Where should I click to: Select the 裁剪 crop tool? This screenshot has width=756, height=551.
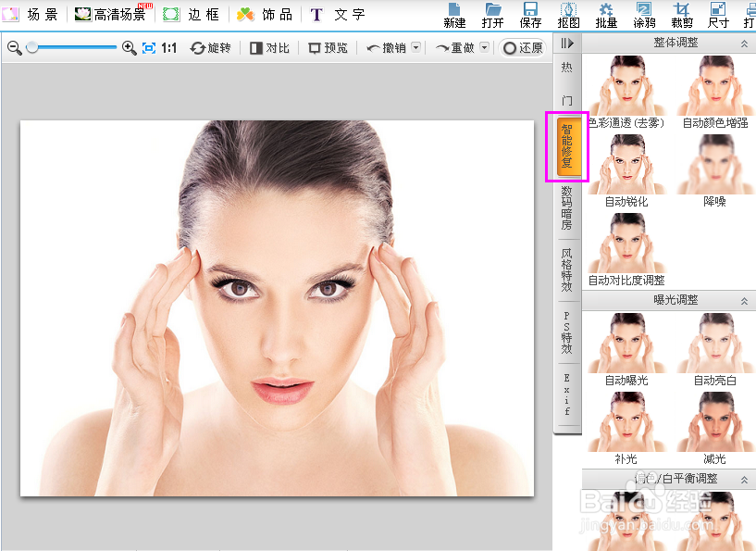tap(682, 16)
